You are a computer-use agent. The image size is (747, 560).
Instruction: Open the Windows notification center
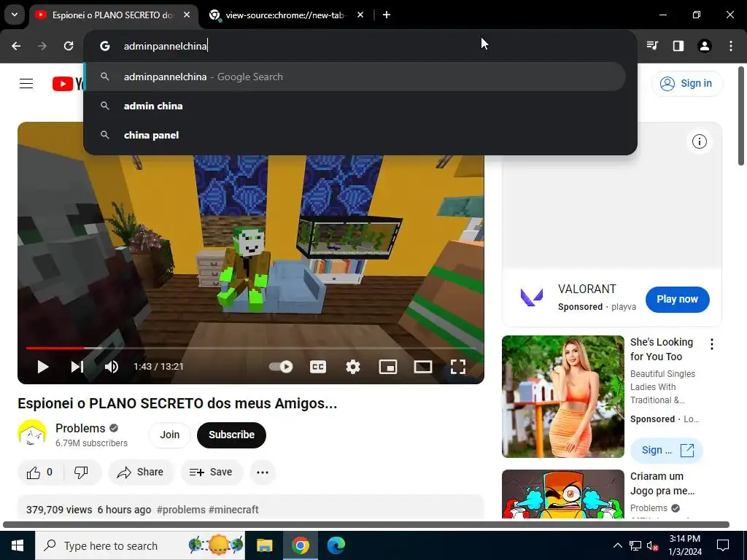click(723, 545)
